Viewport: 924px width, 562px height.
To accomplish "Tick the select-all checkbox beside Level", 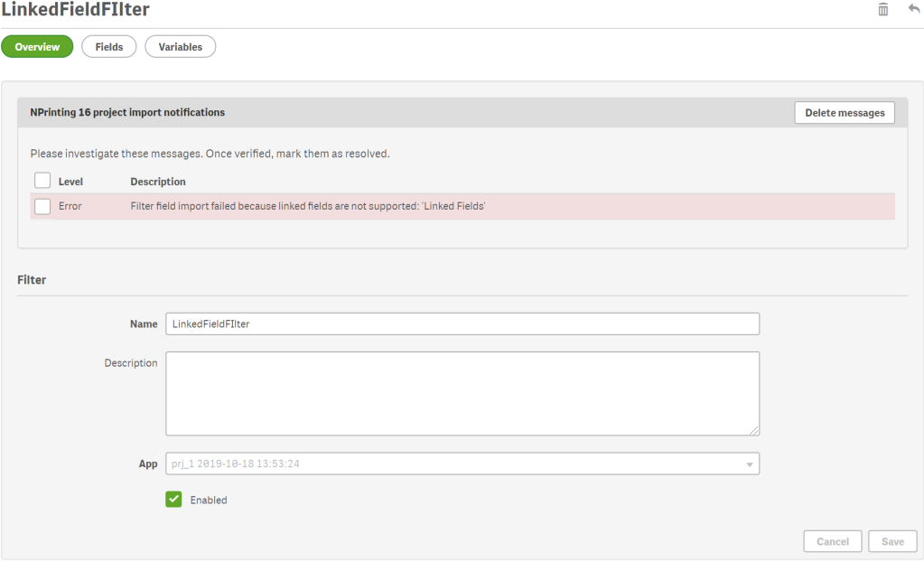I will click(42, 181).
